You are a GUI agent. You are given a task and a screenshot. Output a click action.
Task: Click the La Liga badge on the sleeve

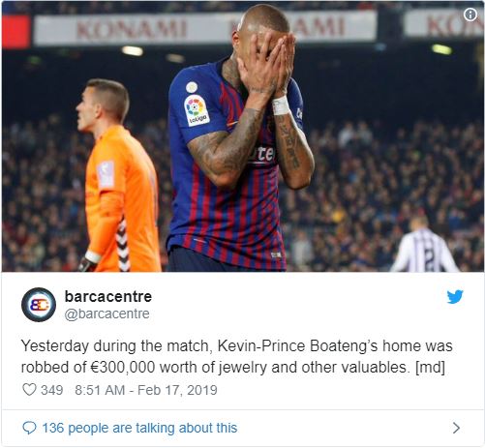tap(197, 110)
